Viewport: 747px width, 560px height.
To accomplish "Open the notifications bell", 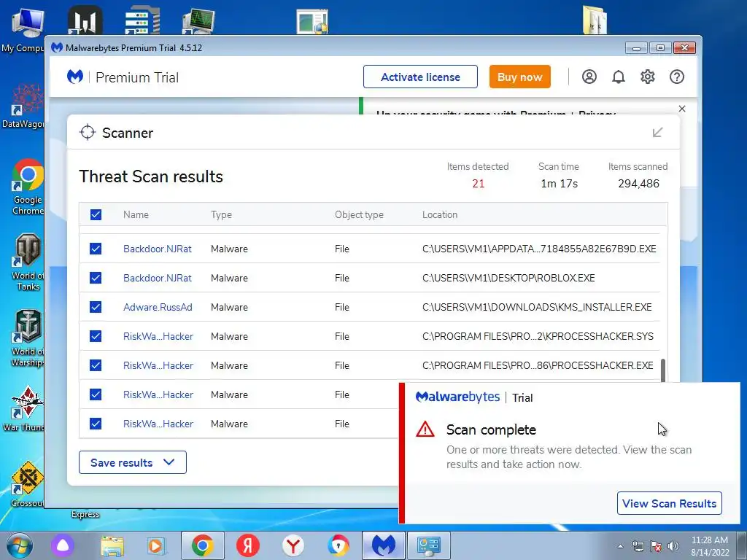I will [x=619, y=77].
